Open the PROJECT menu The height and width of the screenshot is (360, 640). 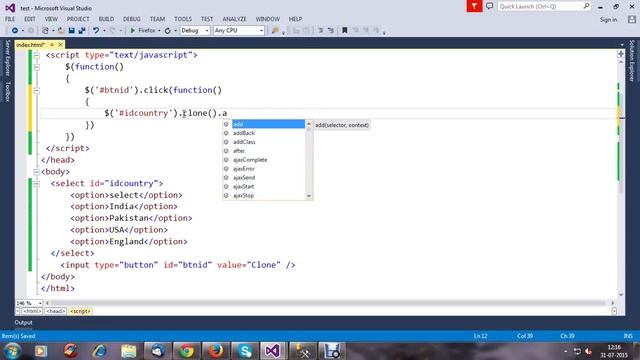(78, 19)
